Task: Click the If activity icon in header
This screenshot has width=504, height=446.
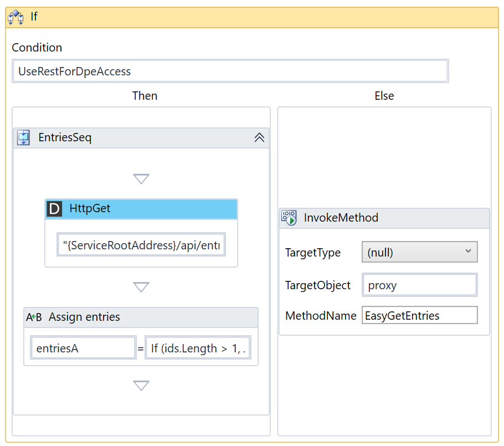Action: [16, 17]
